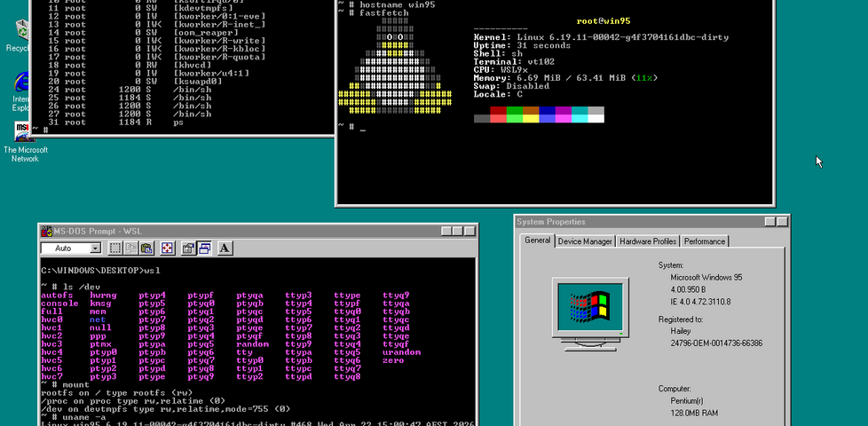The height and width of the screenshot is (426, 868).
Task: Open Font settings with the 'A' toolbar icon
Action: click(225, 248)
